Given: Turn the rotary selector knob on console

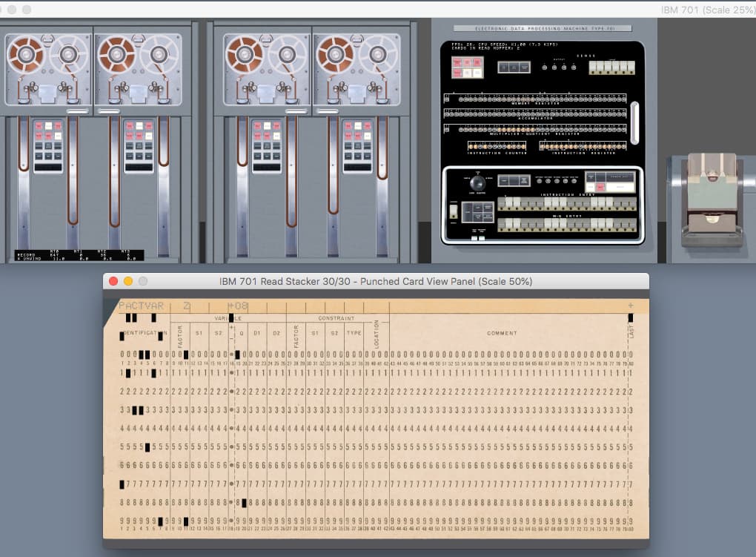Looking at the screenshot, I should coord(478,183).
